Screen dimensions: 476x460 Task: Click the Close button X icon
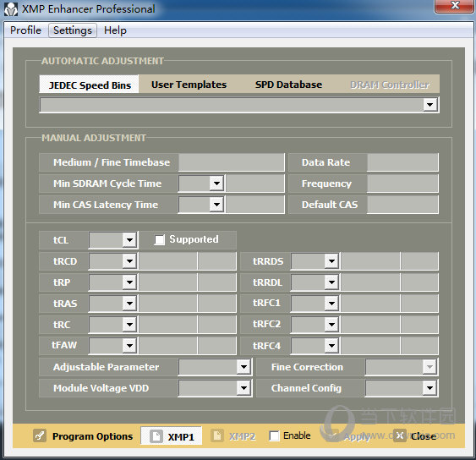(400, 435)
